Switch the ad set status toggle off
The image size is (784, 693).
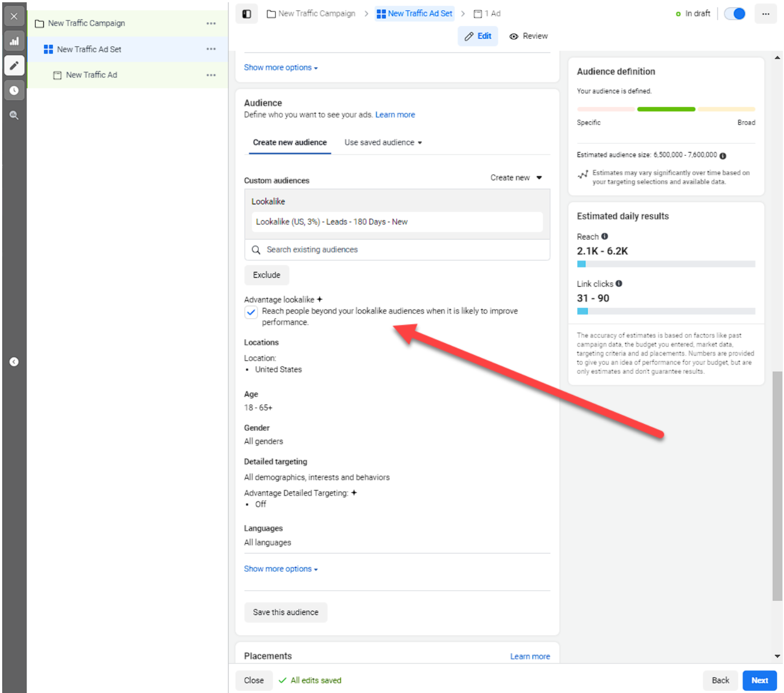pos(735,14)
